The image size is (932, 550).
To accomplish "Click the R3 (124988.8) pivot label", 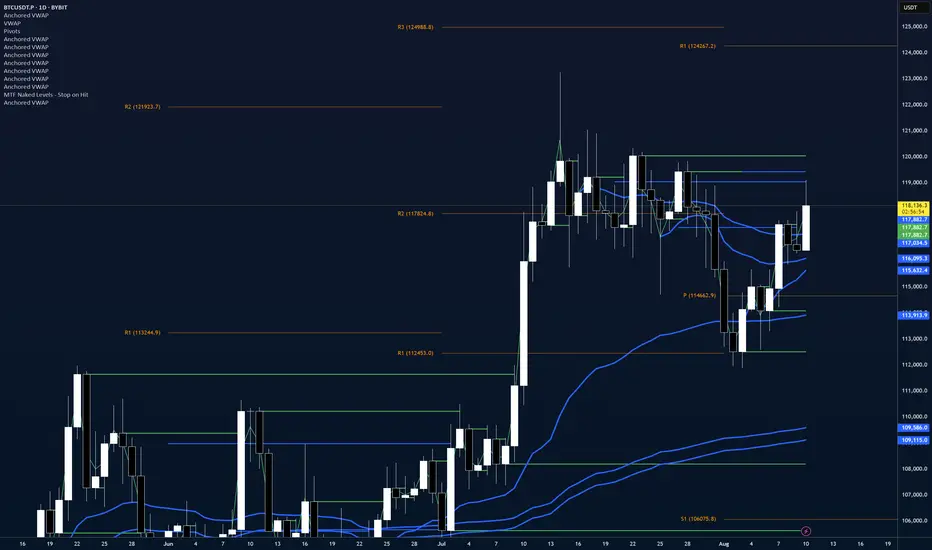I will click(415, 27).
